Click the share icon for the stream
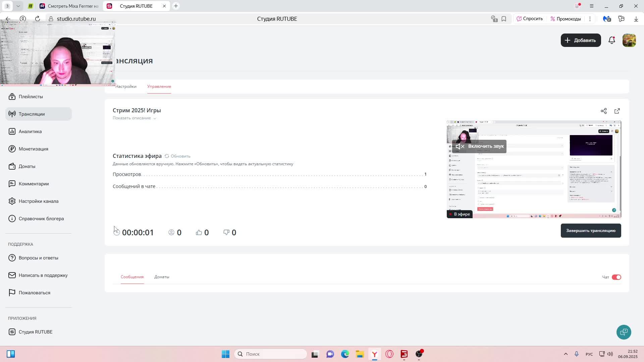The width and height of the screenshot is (644, 362). (603, 111)
